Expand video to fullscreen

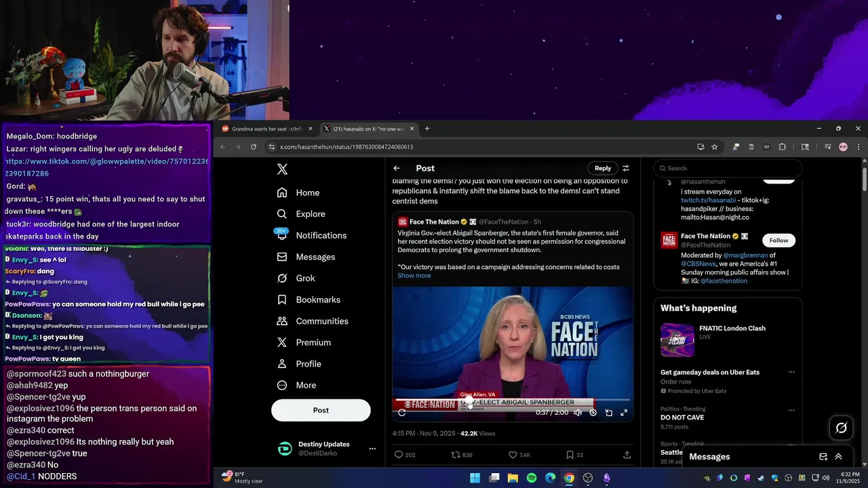pyautogui.click(x=624, y=412)
